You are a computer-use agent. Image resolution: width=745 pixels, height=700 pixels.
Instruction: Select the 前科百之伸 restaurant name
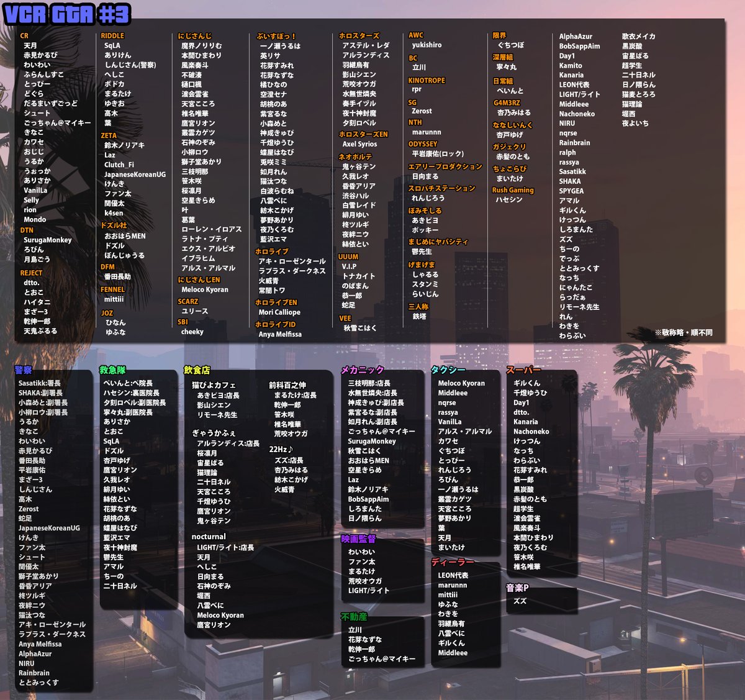click(x=287, y=385)
